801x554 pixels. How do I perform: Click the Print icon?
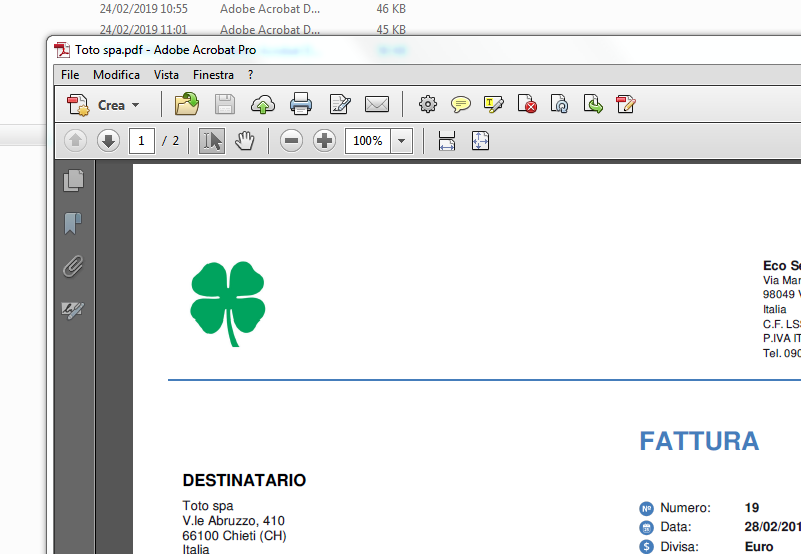coord(301,104)
